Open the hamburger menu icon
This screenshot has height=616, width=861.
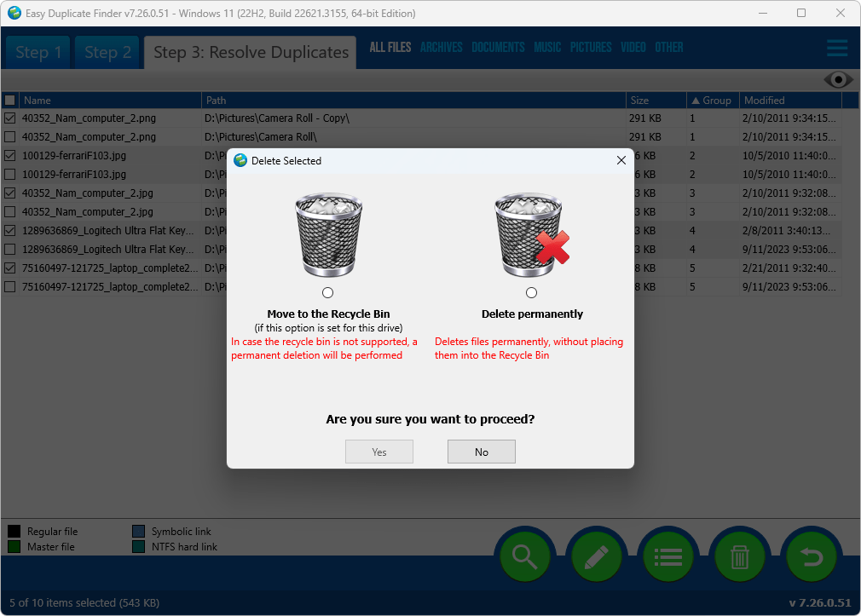click(836, 48)
